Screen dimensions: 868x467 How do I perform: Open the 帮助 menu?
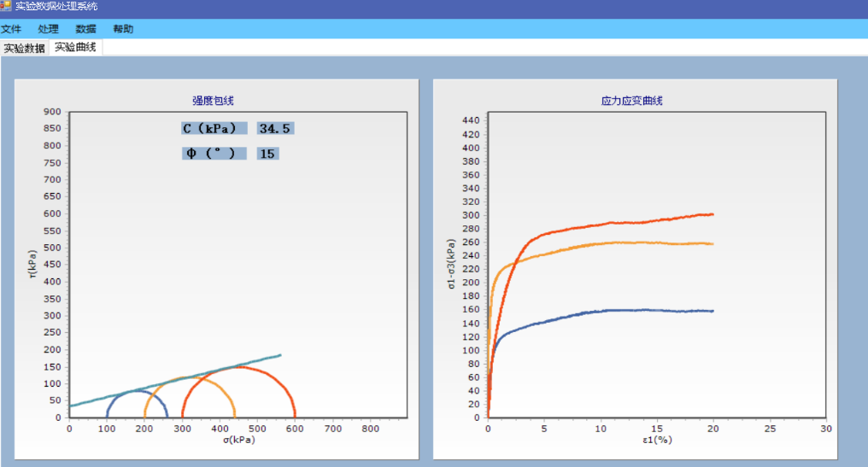point(123,29)
